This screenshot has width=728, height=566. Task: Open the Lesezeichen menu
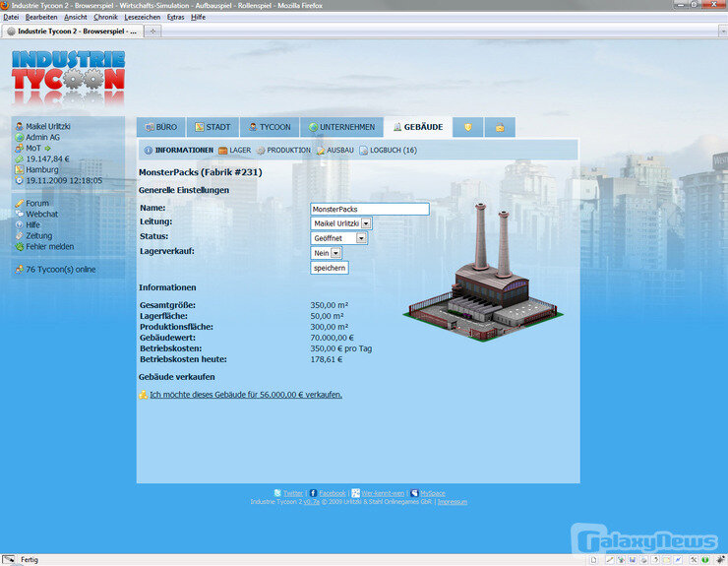pos(142,17)
